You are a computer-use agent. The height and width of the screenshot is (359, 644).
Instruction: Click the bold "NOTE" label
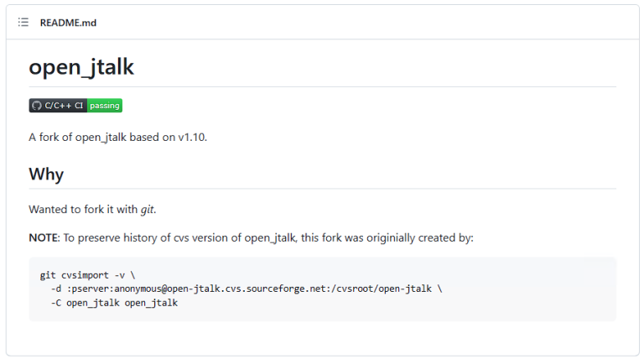tap(43, 237)
